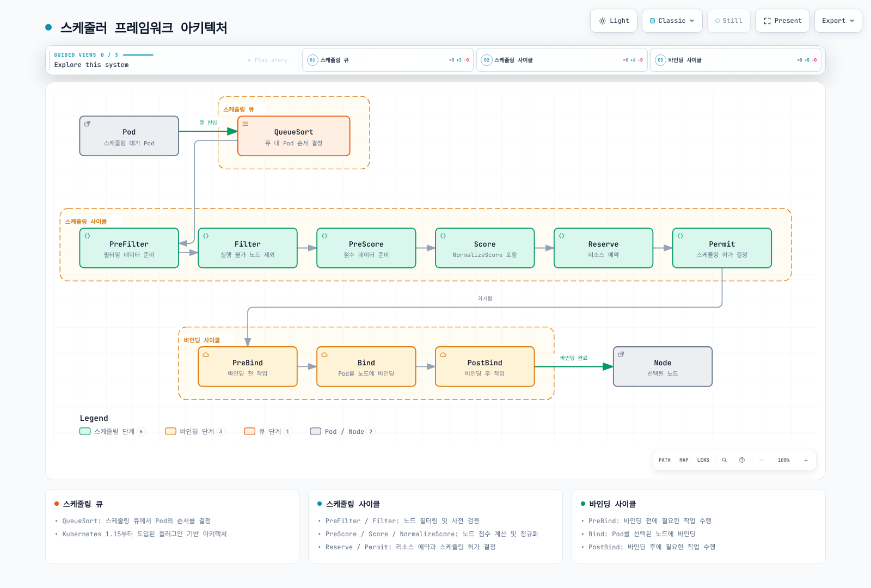This screenshot has width=871, height=588.
Task: Click the 바인딩 사이클 group label in diagram
Action: (x=202, y=340)
